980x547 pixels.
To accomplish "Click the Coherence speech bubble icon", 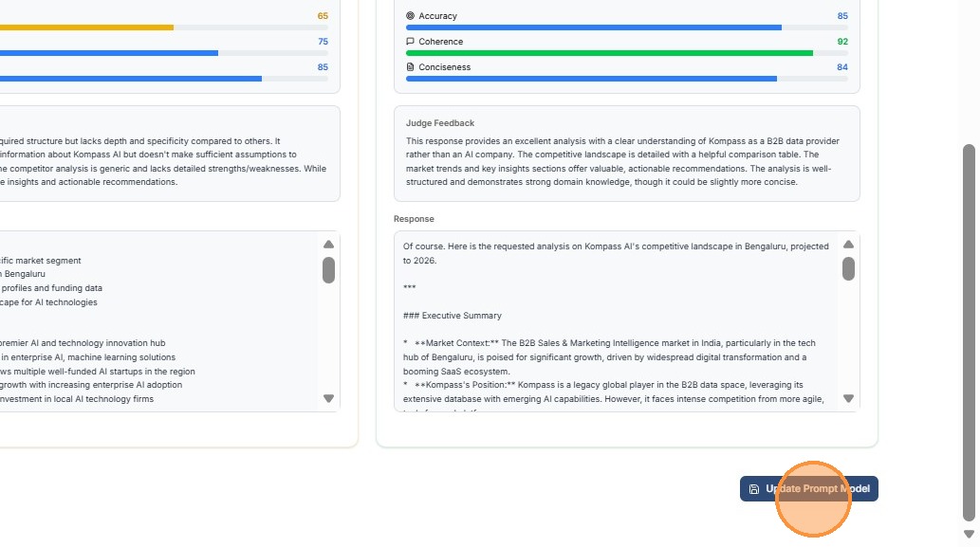I will click(x=411, y=42).
